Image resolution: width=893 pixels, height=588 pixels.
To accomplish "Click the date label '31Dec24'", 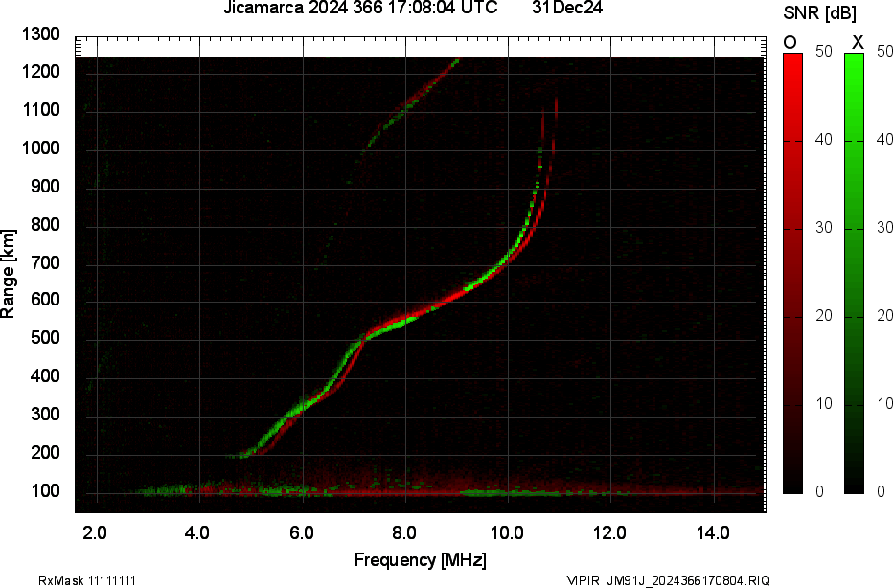I will [x=567, y=8].
